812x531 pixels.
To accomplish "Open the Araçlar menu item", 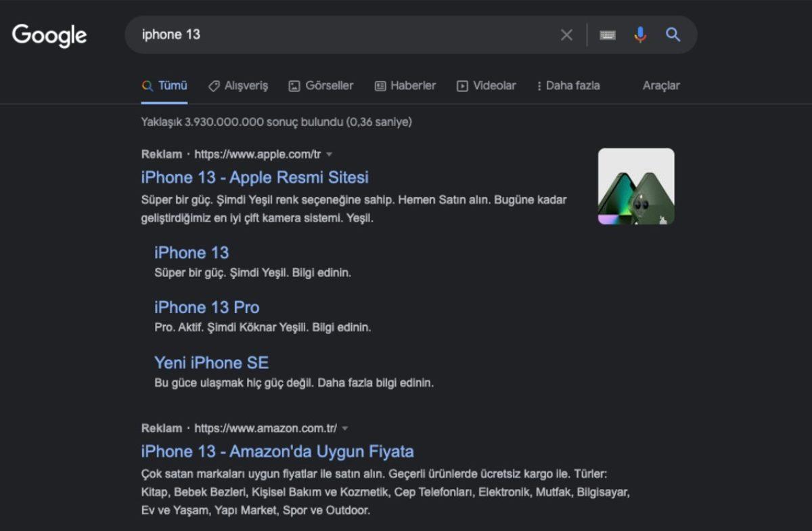I will click(x=661, y=85).
